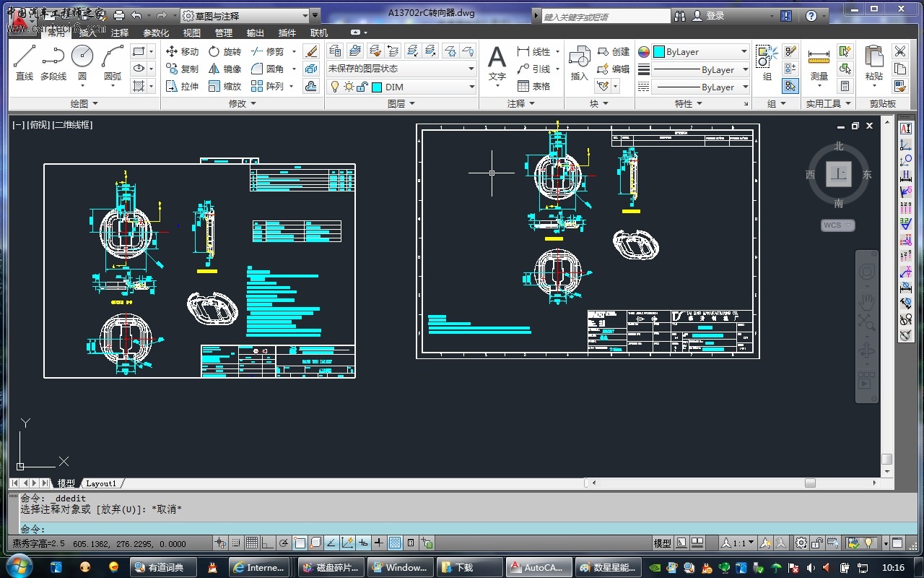Choose the Array (阵列) command
The width and height of the screenshot is (924, 578).
pos(268,86)
